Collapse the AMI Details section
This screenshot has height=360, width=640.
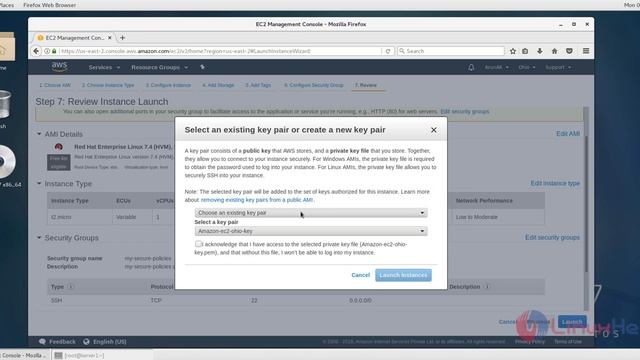pyautogui.click(x=39, y=134)
